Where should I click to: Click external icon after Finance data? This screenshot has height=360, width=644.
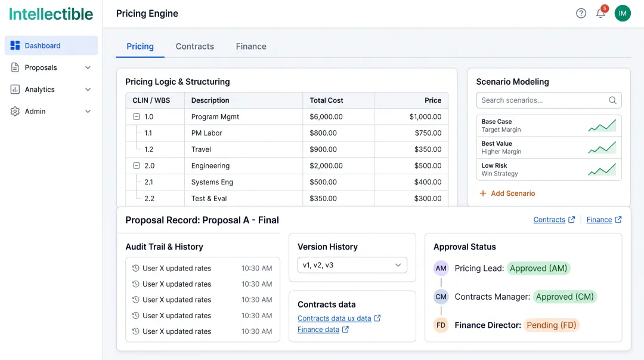click(x=345, y=329)
